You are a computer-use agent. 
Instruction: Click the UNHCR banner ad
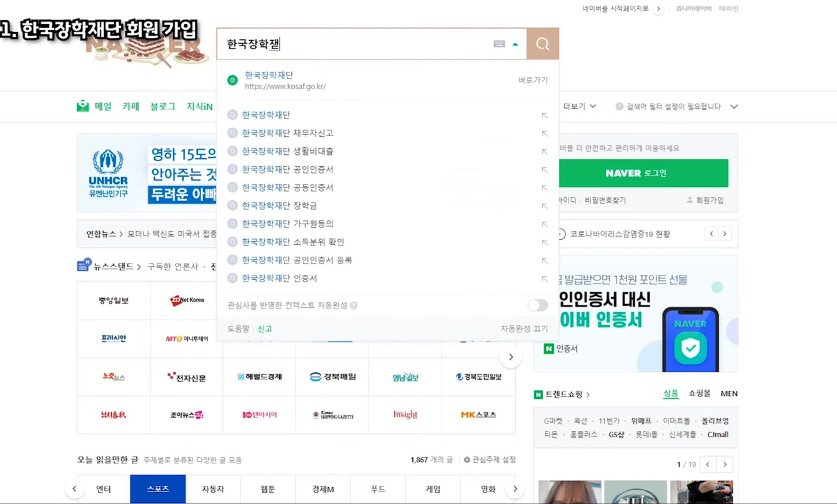147,172
